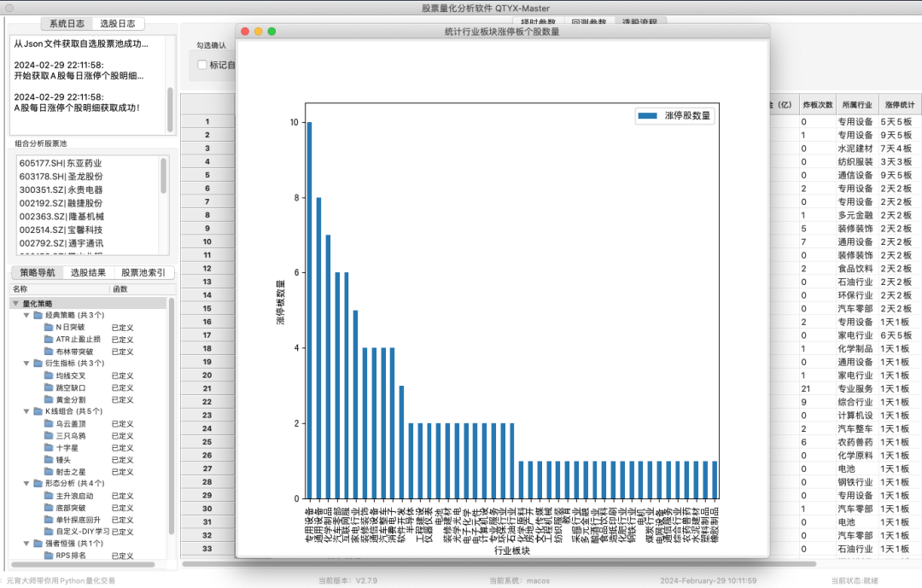Click the folder icon beside 乌云盖顶

(x=49, y=423)
